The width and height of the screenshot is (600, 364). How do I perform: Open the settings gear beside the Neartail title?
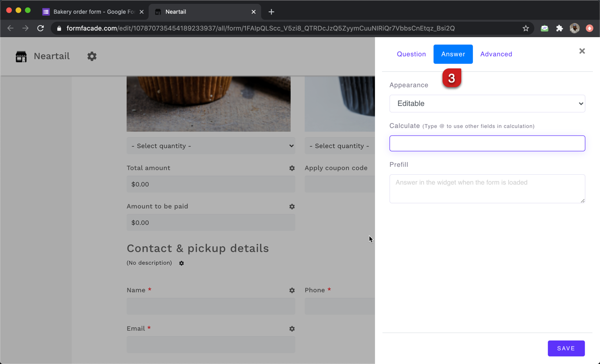(x=92, y=56)
